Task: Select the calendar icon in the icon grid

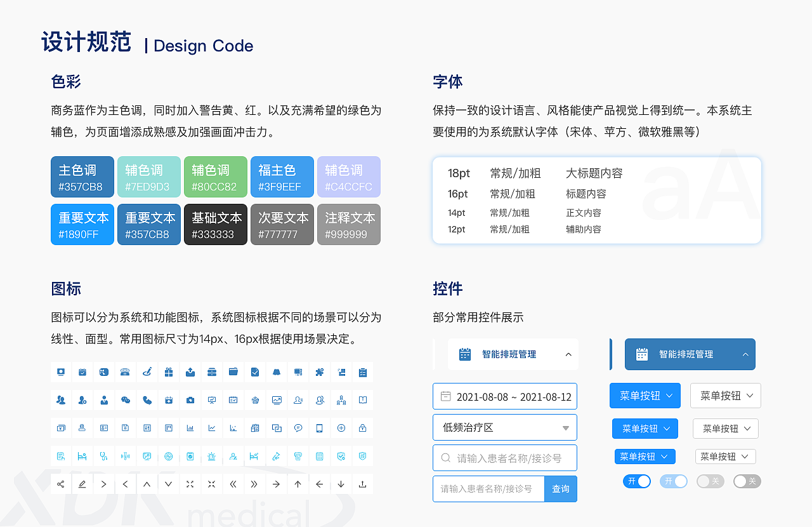Action: pyautogui.click(x=82, y=373)
